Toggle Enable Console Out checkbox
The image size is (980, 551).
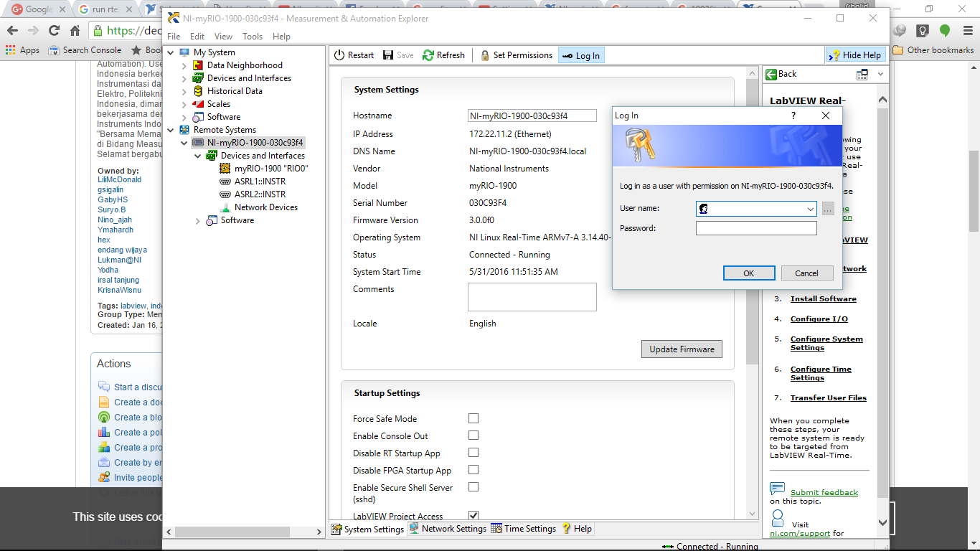click(x=473, y=435)
